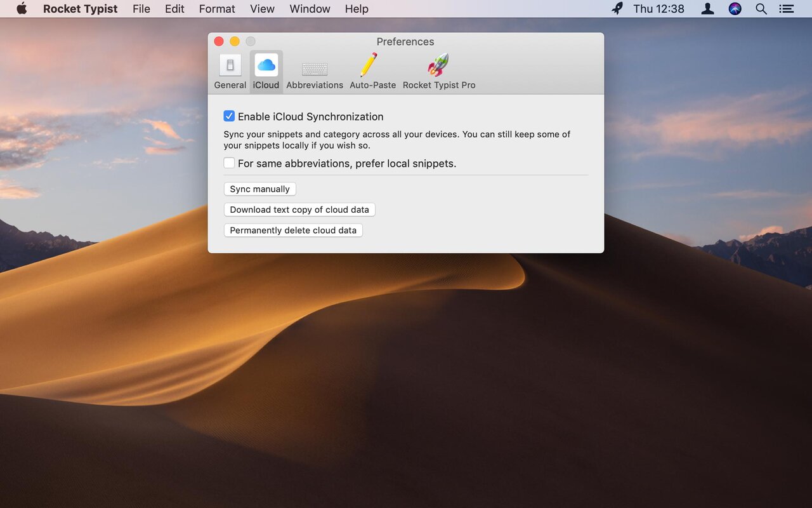Enable prefer local snippets checkbox

(x=229, y=163)
